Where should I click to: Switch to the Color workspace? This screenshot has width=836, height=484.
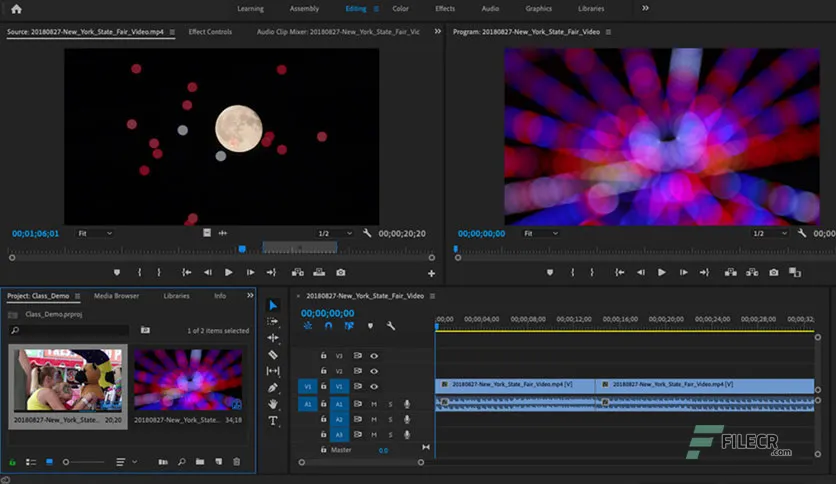click(400, 9)
